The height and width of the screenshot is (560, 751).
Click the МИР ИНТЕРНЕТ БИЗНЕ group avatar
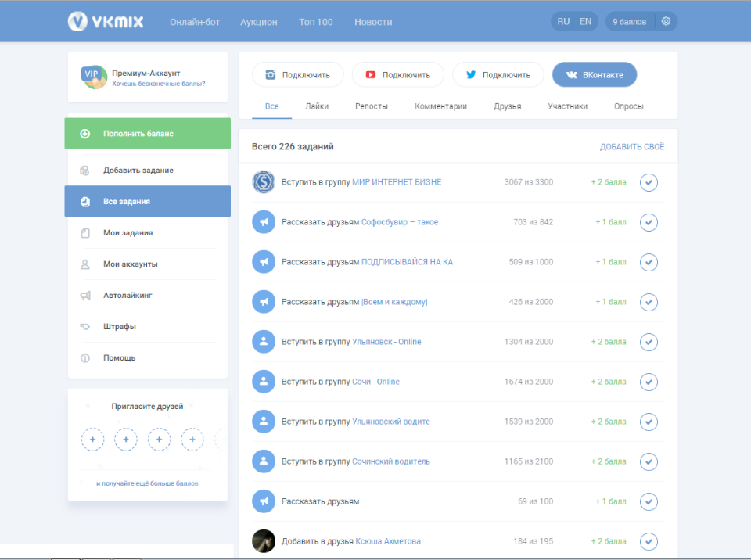pos(264,182)
